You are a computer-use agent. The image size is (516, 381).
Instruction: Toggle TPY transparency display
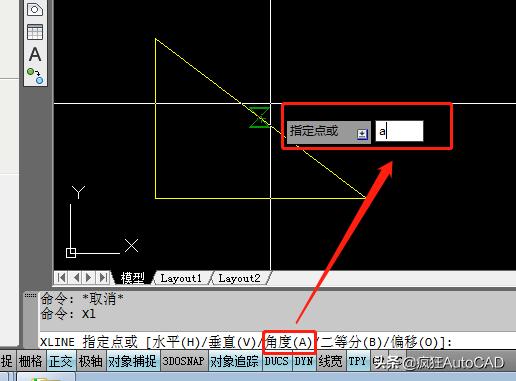coord(358,361)
